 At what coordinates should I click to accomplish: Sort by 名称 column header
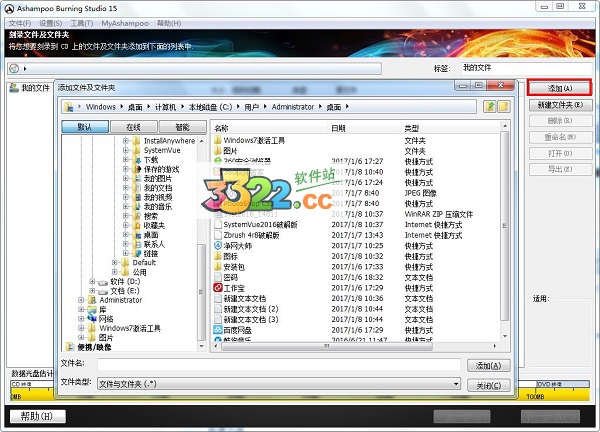pos(221,128)
